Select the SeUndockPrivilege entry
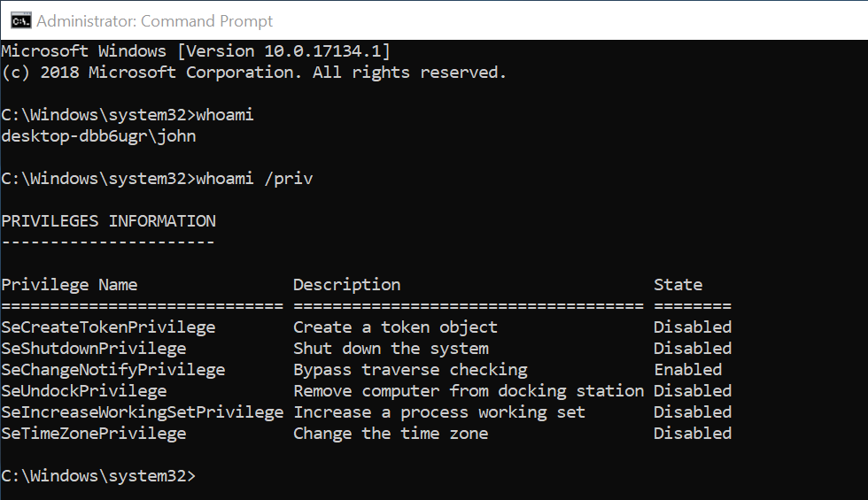 84,391
